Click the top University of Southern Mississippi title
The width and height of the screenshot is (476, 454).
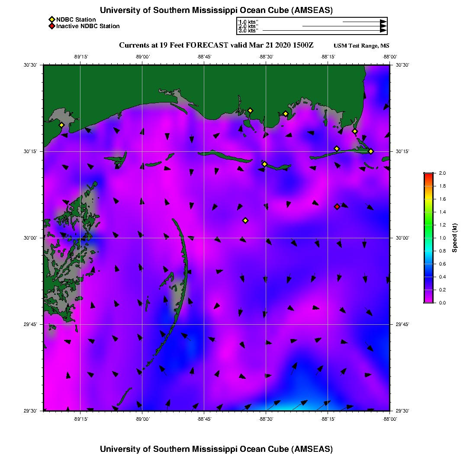[216, 10]
